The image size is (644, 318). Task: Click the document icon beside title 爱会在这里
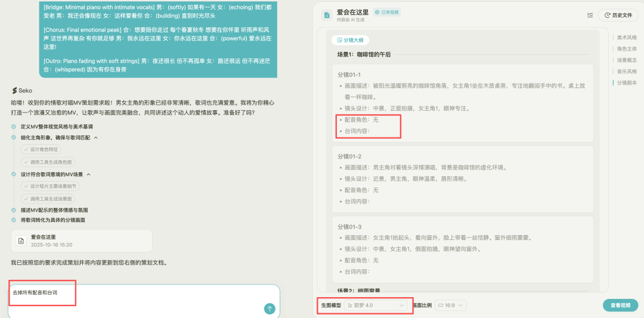(x=327, y=15)
